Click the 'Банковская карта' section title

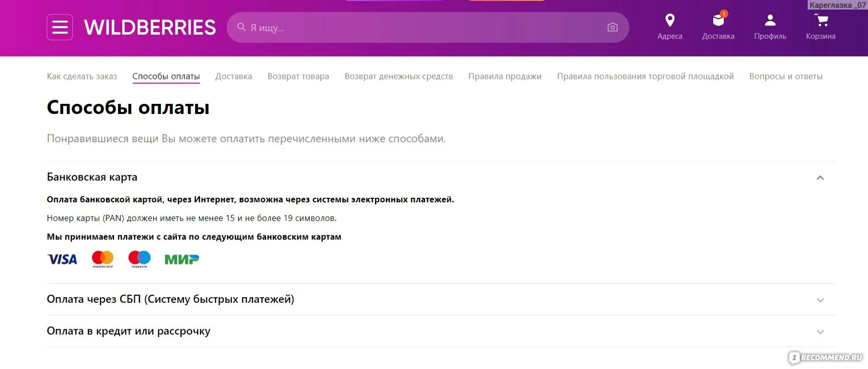[92, 177]
